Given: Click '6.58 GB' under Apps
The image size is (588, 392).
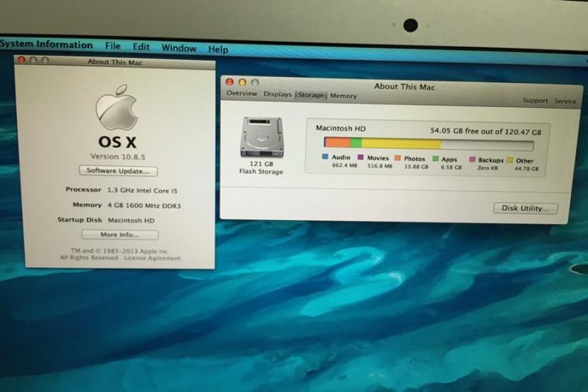Looking at the screenshot, I should [x=451, y=167].
